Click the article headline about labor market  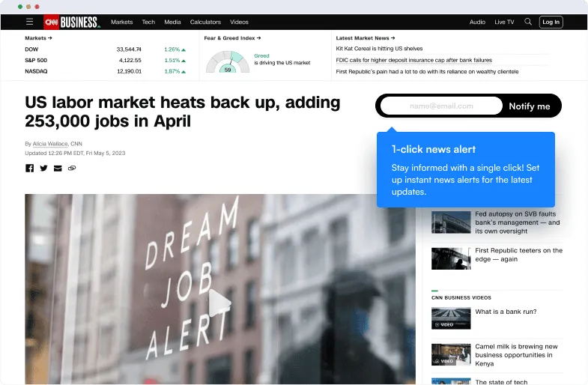coord(183,112)
